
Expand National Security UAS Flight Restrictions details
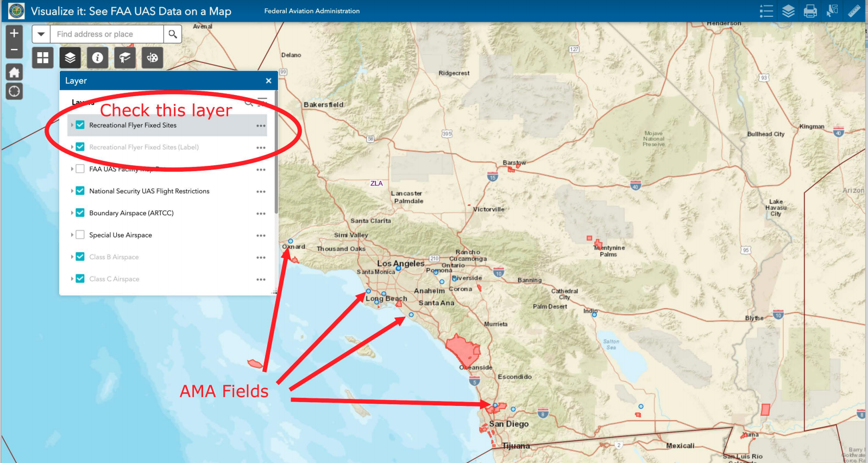(72, 191)
